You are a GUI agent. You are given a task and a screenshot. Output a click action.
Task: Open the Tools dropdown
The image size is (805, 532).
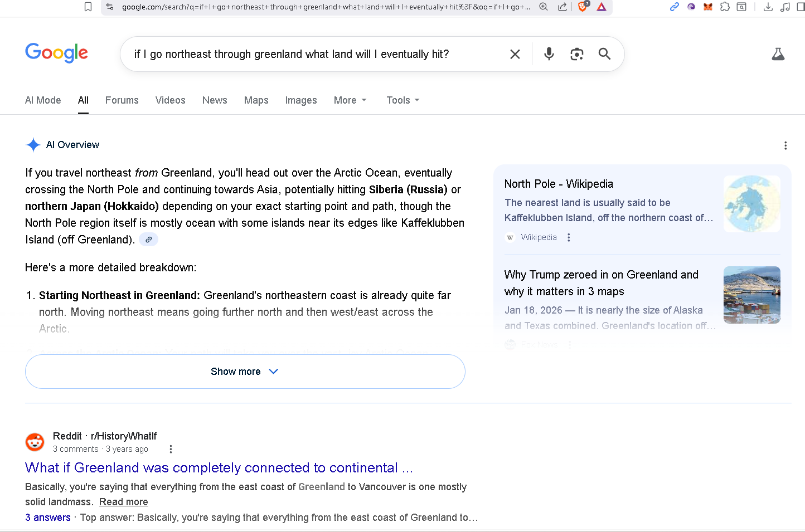click(x=402, y=100)
